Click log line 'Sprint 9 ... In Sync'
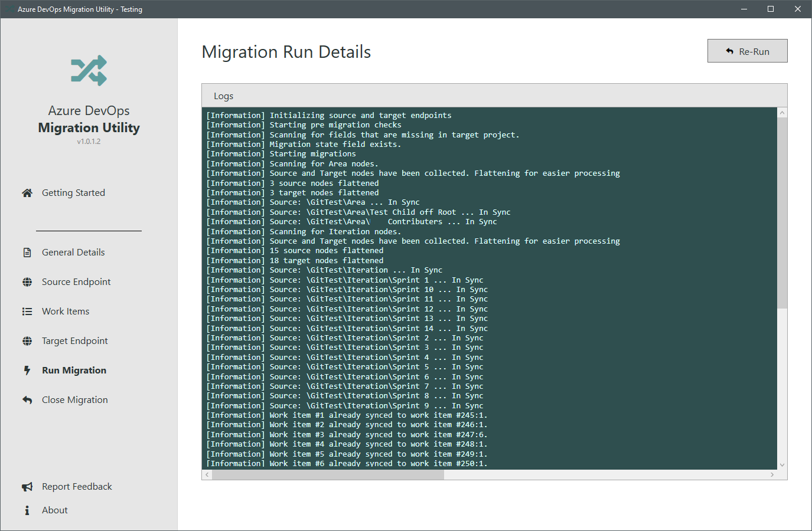Screen dimensions: 812x531 coord(345,406)
